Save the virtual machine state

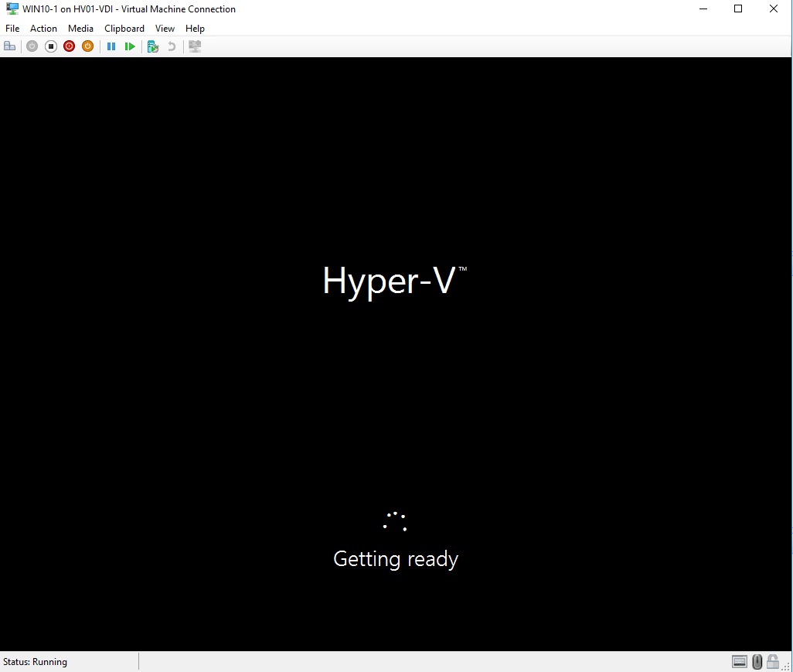coord(87,46)
